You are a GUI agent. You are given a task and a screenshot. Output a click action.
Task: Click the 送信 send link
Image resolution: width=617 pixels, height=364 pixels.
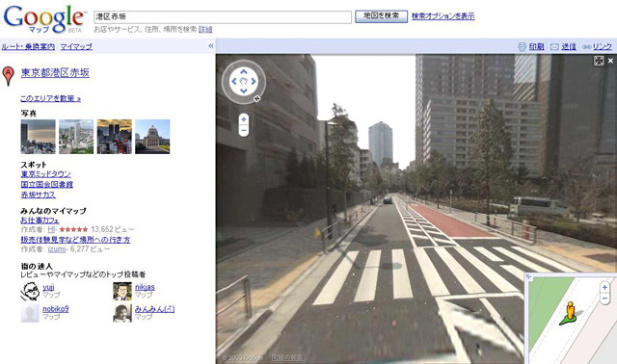pyautogui.click(x=569, y=46)
